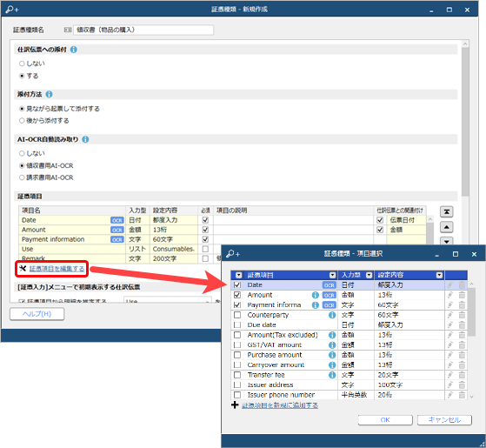Select 請求書用AI-OCR radio option

click(x=22, y=177)
